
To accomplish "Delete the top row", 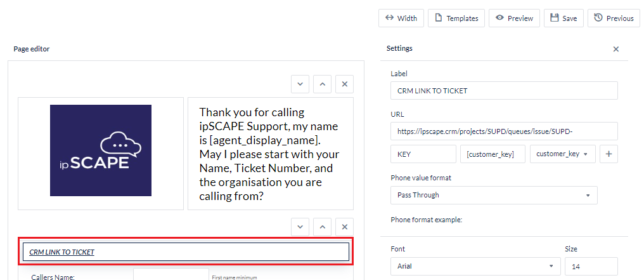I will click(344, 84).
